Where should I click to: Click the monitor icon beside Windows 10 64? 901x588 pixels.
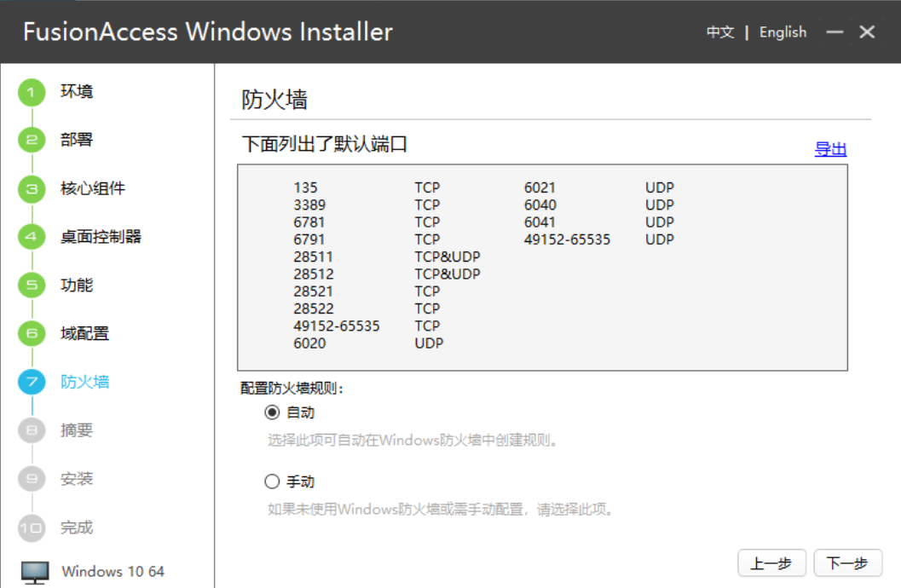point(35,572)
